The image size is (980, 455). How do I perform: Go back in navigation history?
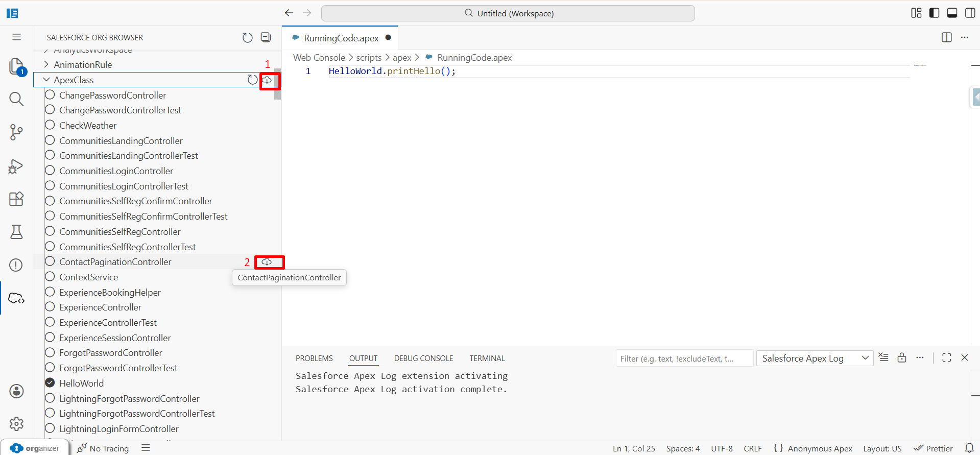[x=289, y=13]
